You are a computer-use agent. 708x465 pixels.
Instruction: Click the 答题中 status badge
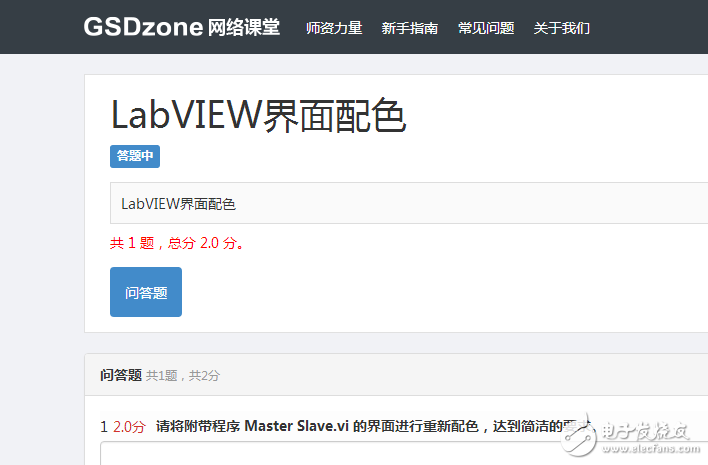(135, 156)
